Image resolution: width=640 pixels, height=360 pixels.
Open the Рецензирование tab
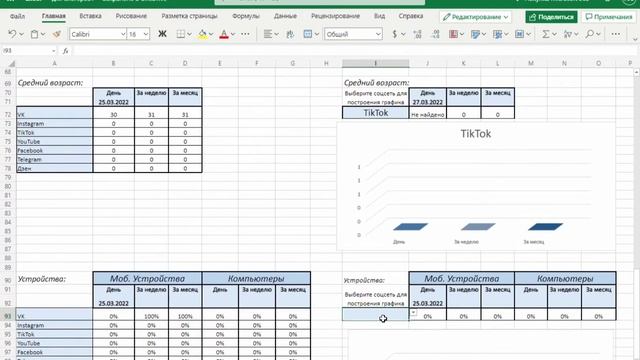336,16
